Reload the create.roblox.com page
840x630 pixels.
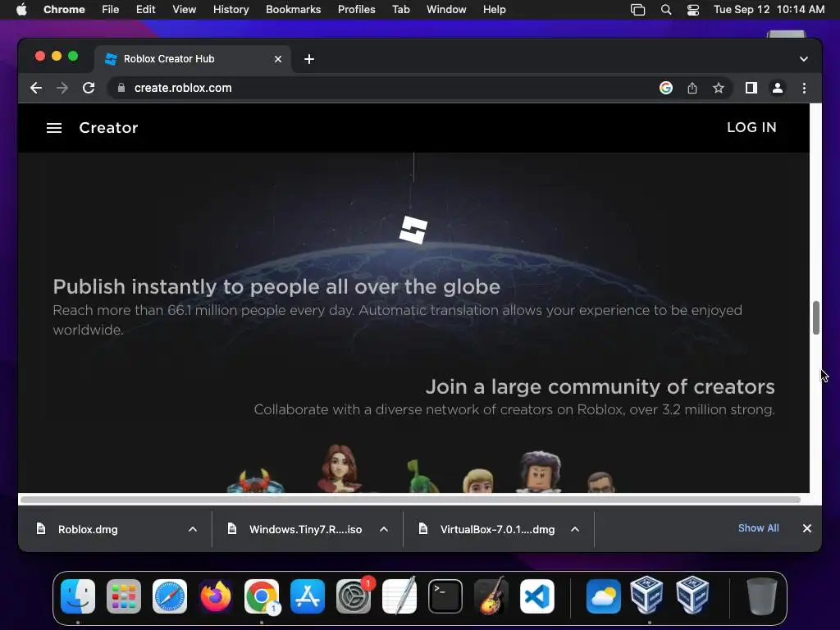click(89, 88)
